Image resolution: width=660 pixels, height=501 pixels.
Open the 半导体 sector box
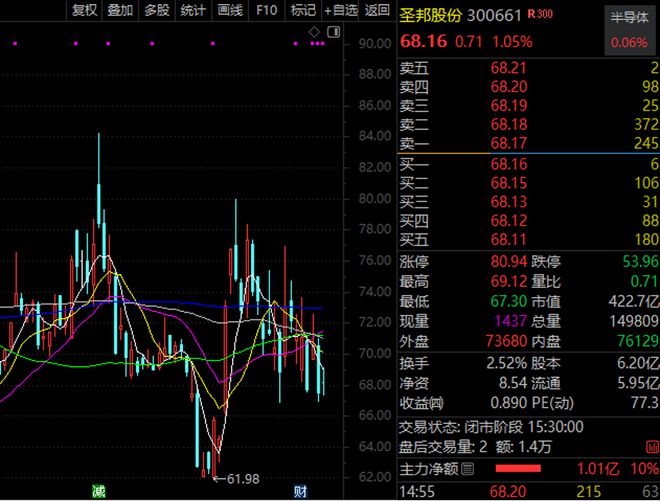pyautogui.click(x=629, y=30)
